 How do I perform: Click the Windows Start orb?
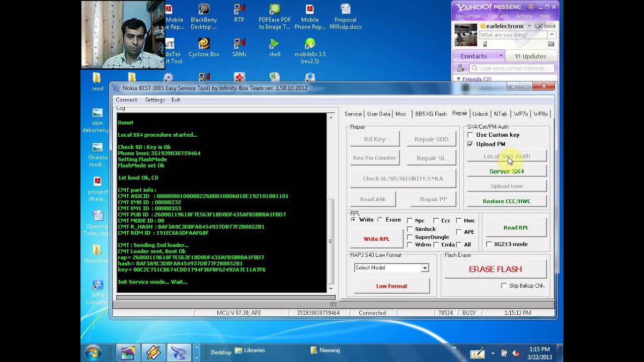click(x=94, y=352)
